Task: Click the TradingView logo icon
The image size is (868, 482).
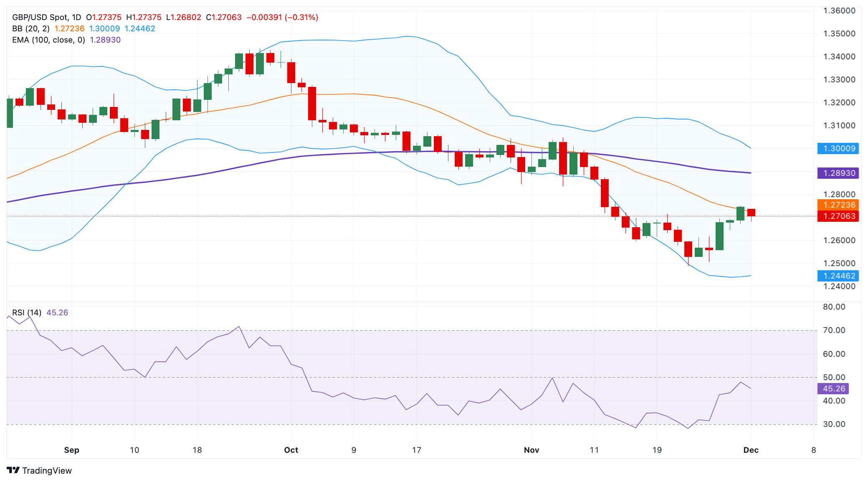Action: (13, 470)
